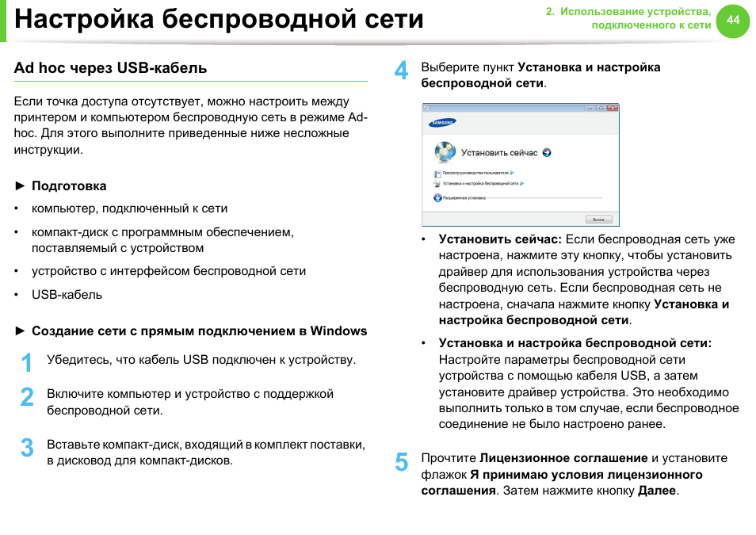This screenshot has width=756, height=535.
Task: Click the Samsung logo in the installer window
Action: 442,122
